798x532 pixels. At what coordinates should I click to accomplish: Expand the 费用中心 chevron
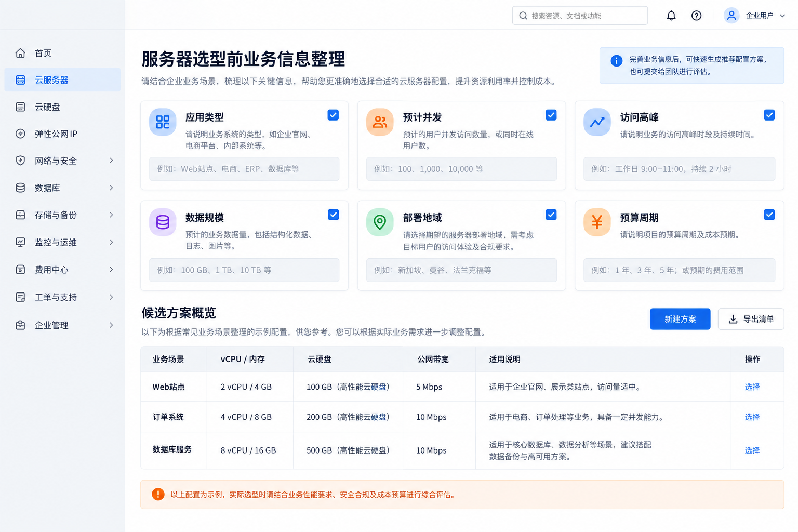(111, 269)
